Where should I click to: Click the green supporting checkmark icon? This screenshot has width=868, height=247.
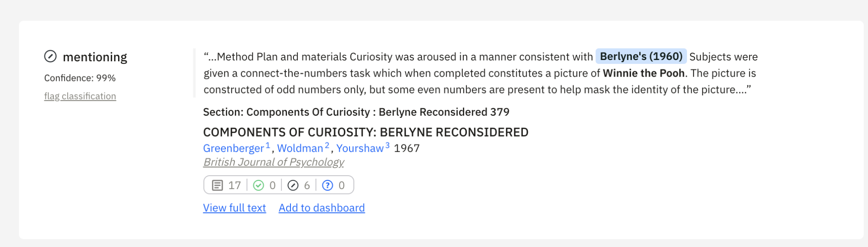tap(258, 186)
